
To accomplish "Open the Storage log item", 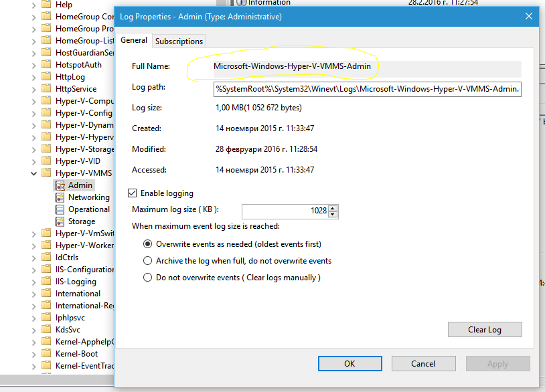I will [x=81, y=221].
